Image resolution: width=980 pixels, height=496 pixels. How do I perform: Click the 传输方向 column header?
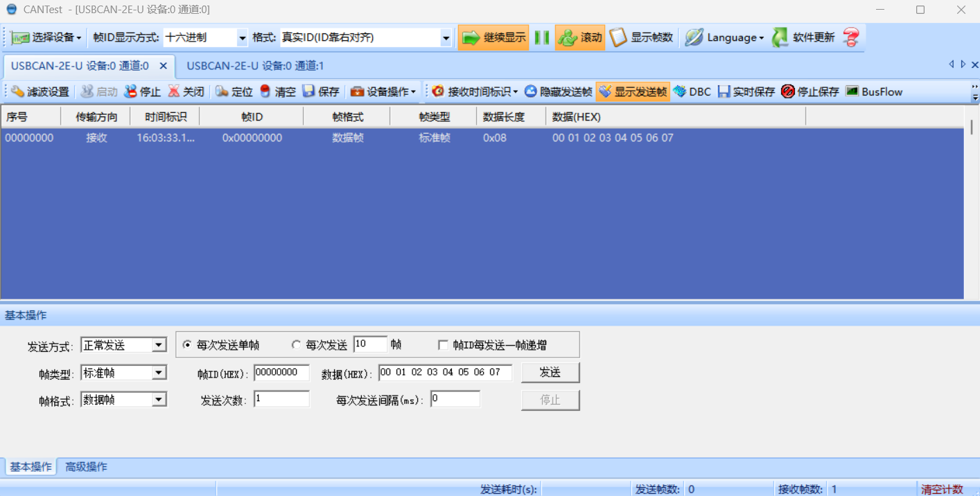(96, 116)
